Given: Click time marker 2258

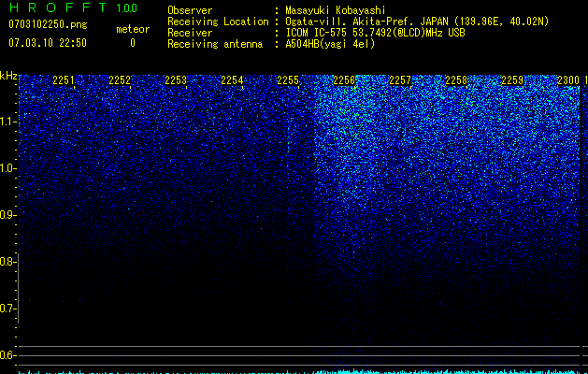Looking at the screenshot, I should (456, 80).
